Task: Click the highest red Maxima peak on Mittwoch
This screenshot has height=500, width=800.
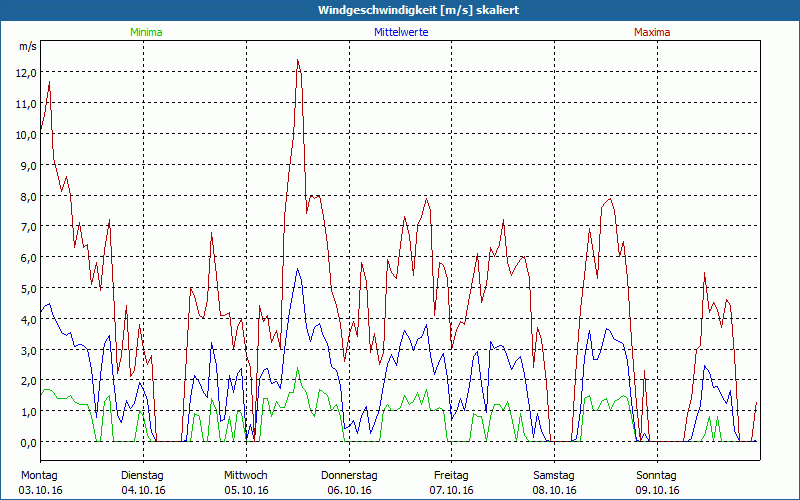Action: [x=297, y=60]
